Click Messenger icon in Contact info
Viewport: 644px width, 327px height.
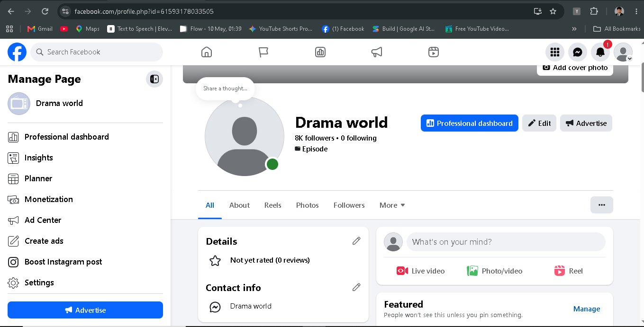pos(215,307)
